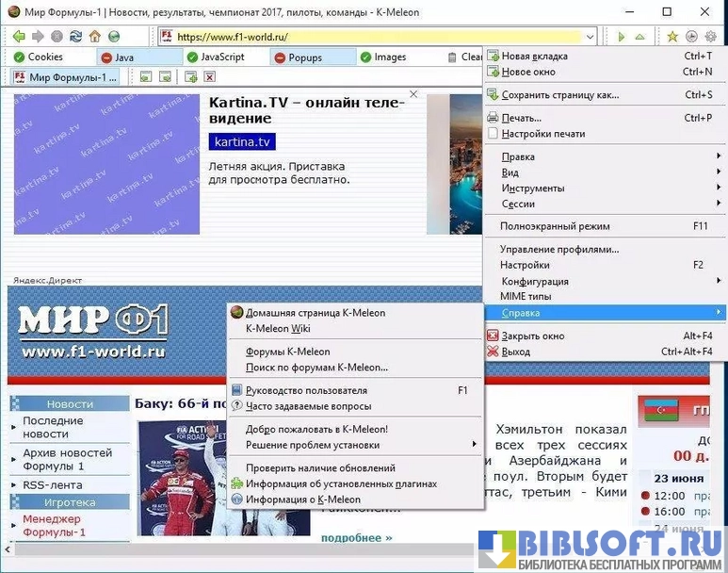Select Новая вкладка from the menu
The width and height of the screenshot is (728, 573).
point(534,57)
